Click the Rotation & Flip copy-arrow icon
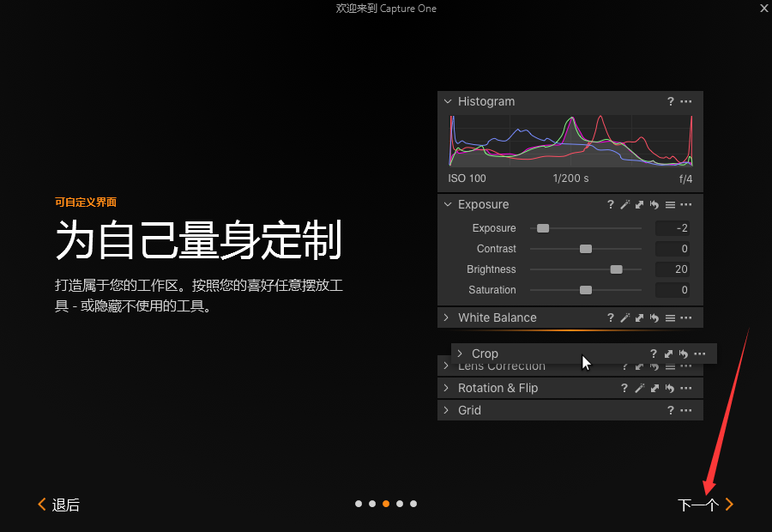 click(x=654, y=388)
